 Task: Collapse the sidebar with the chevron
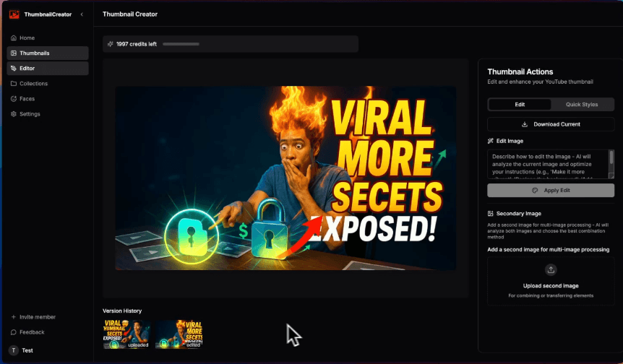pyautogui.click(x=82, y=14)
